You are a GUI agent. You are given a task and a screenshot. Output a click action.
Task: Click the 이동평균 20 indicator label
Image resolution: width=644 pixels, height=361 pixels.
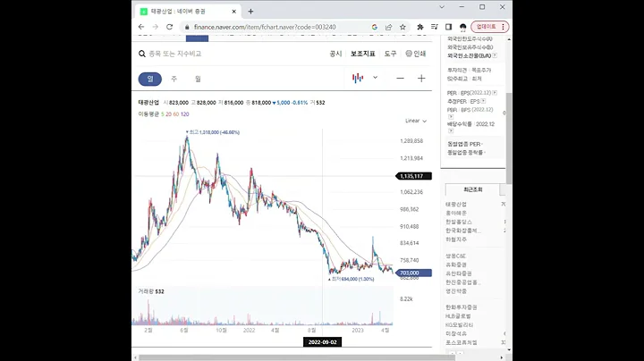[x=168, y=114]
